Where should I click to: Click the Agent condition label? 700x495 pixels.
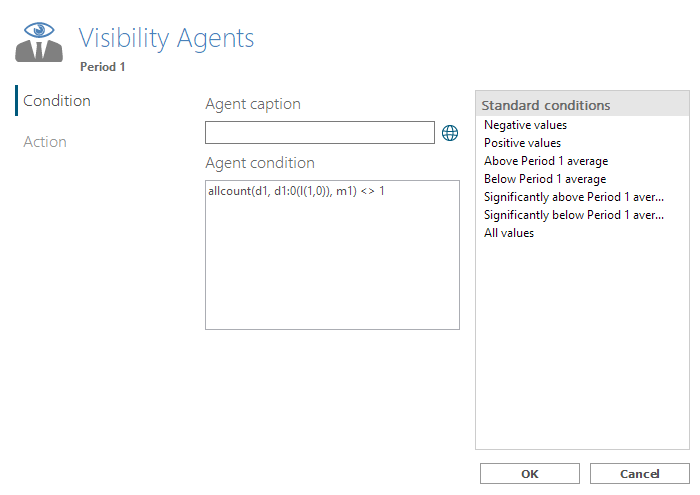(260, 163)
